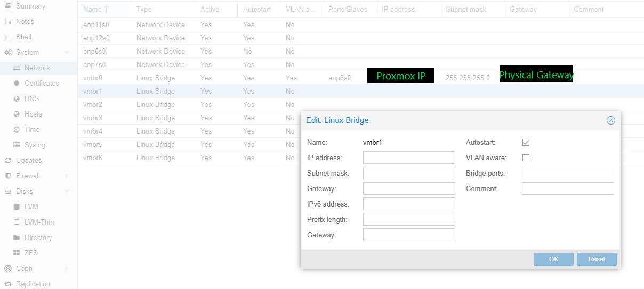This screenshot has width=644, height=289.
Task: Click the Reset button
Action: (x=597, y=259)
